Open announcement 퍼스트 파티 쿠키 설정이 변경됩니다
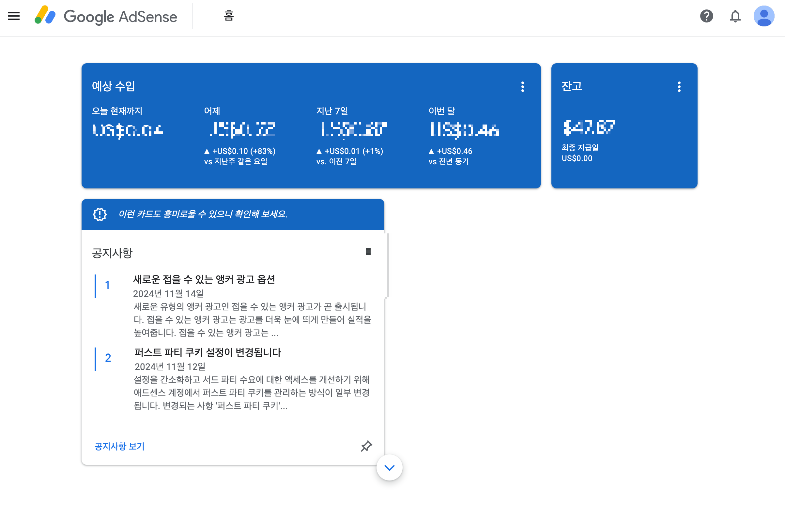The height and width of the screenshot is (532, 785). 208,352
